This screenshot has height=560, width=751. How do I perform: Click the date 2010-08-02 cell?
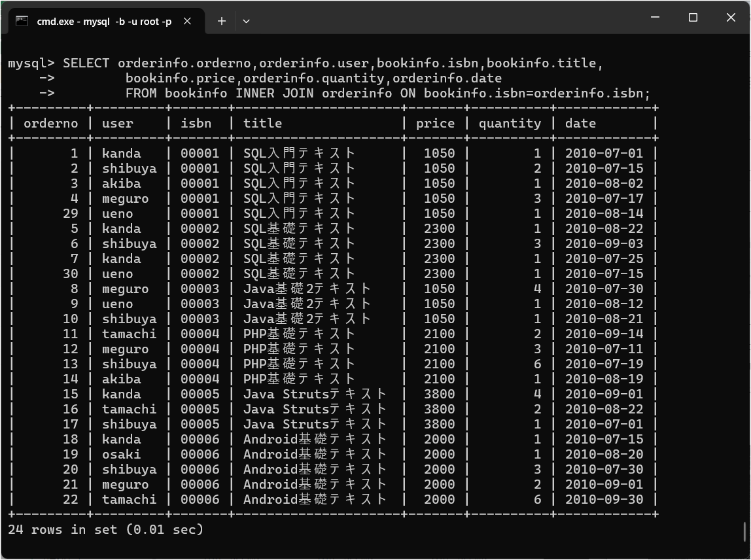tap(604, 183)
